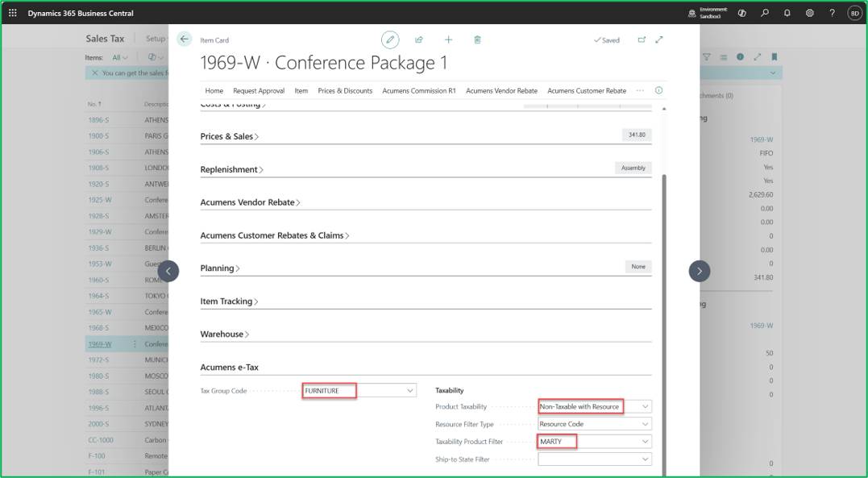
Task: Expand Item Card to full width
Action: coord(659,39)
